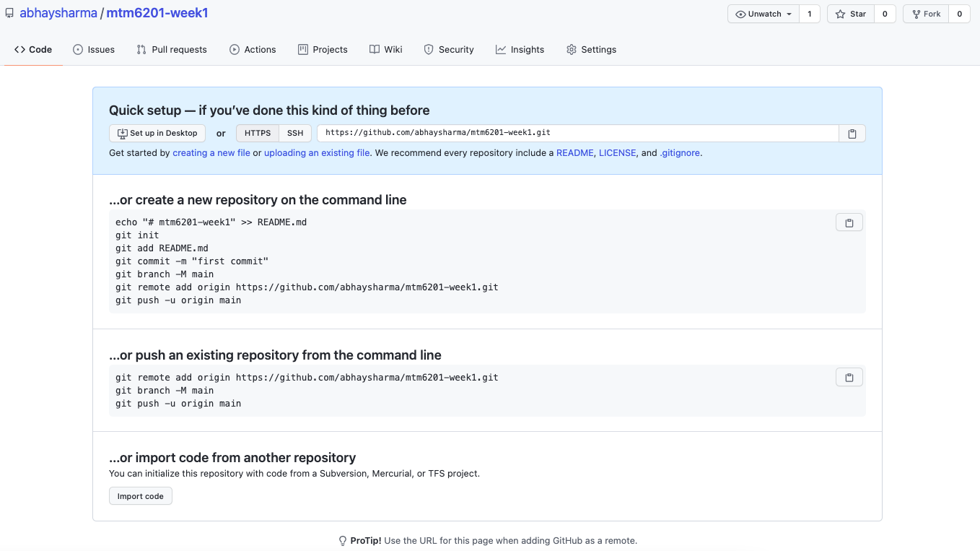Select the HTTPS protocol option
The height and width of the screenshot is (551, 980).
(x=258, y=134)
